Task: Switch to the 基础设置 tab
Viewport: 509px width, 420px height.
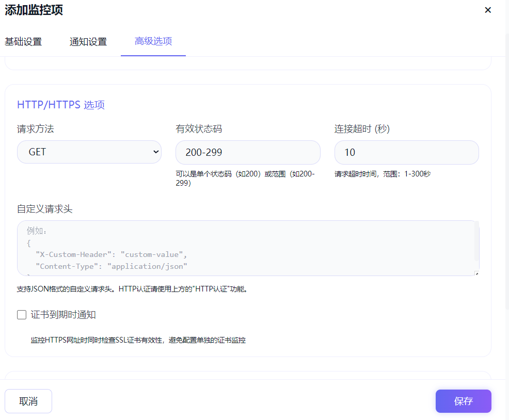Action: (23, 42)
